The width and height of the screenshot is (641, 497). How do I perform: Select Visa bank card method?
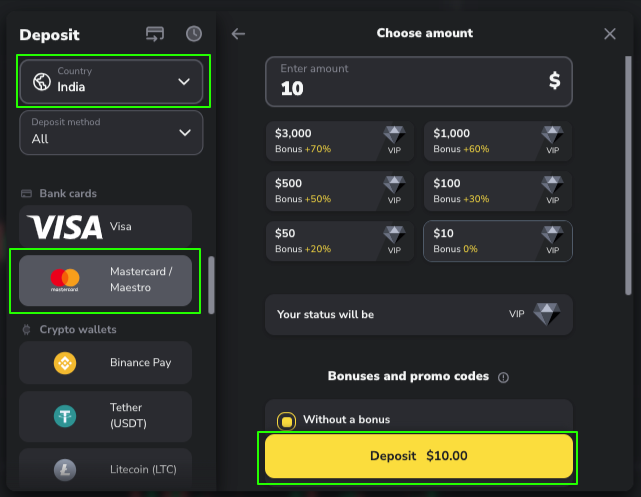[105, 227]
